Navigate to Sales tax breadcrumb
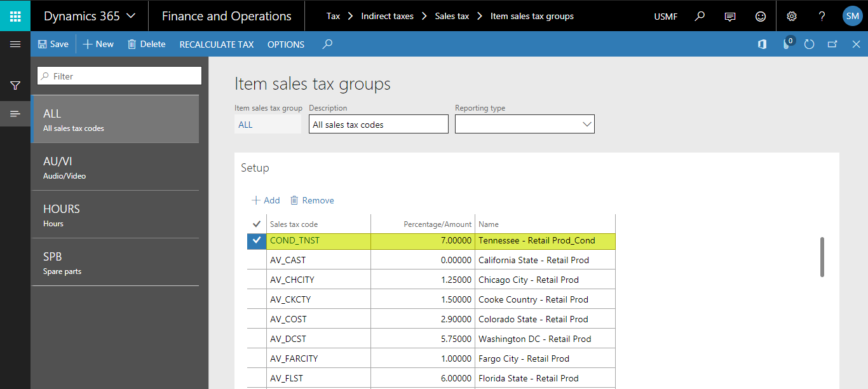 [452, 15]
